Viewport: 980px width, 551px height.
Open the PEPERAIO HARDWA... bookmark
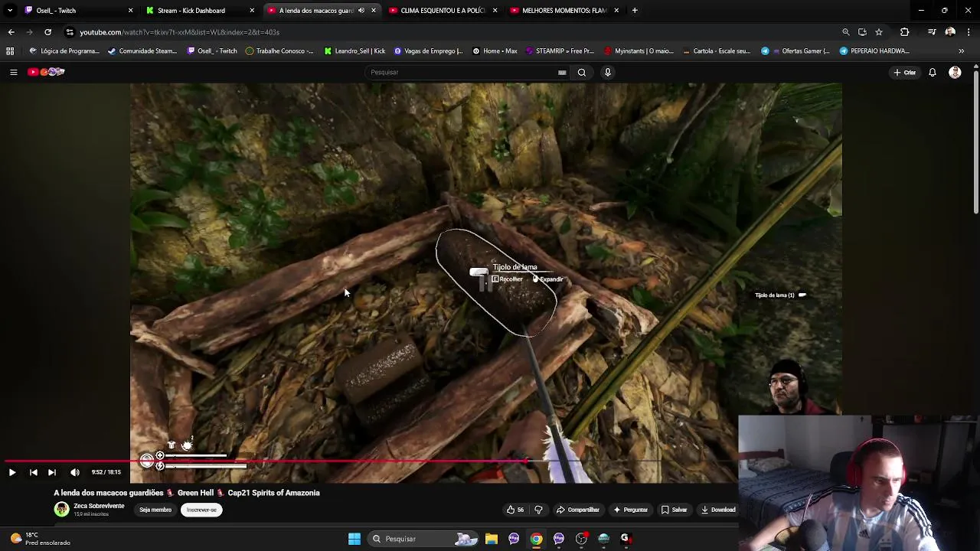pyautogui.click(x=874, y=51)
